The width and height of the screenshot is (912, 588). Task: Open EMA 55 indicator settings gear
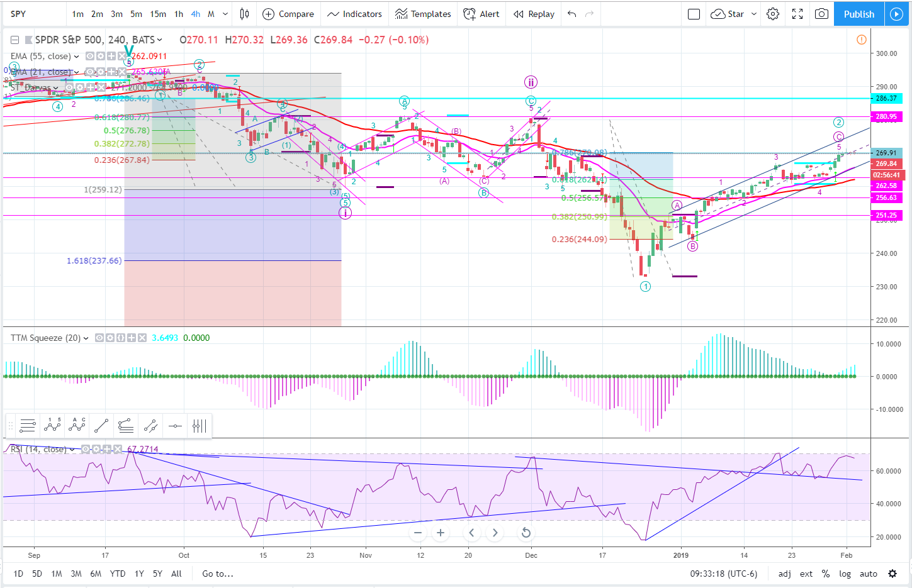click(x=100, y=56)
